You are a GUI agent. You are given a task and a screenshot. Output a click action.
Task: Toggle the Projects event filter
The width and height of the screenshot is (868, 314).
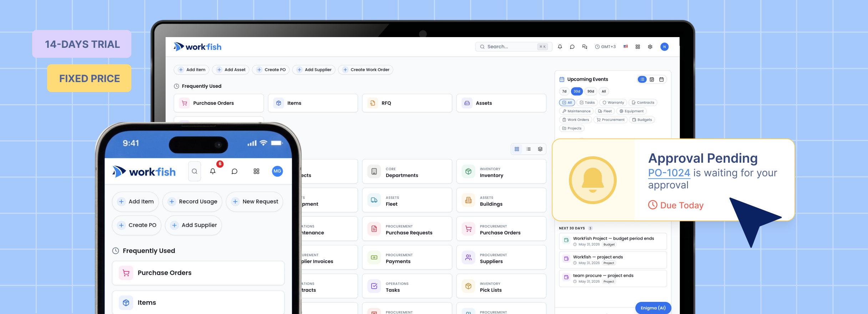[572, 128]
